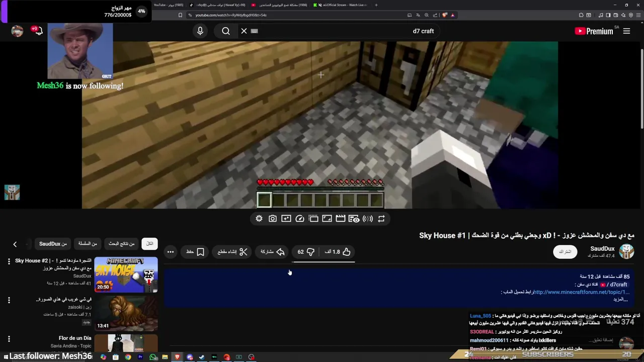Image resolution: width=644 pixels, height=362 pixels.
Task: Toggle cinema mode icon in player toolbar
Action: click(313, 219)
